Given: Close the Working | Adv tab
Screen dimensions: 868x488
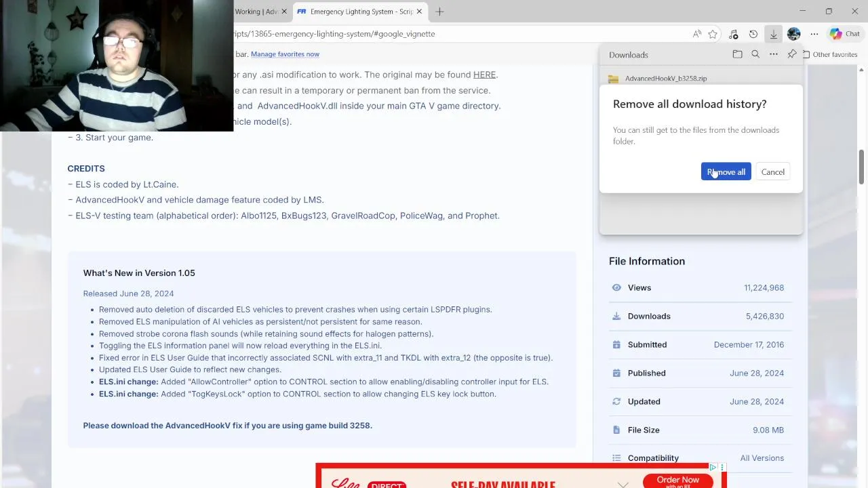Looking at the screenshot, I should [285, 12].
